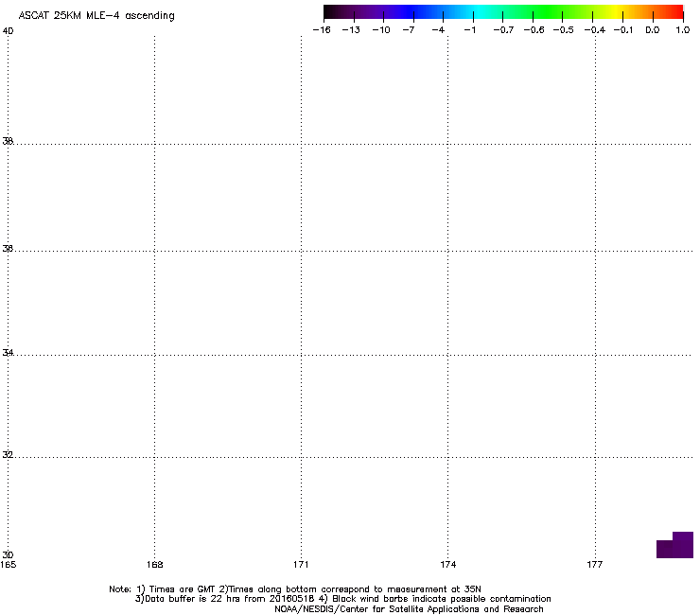This screenshot has height=615, width=700.
Task: Click the -0.1 color scale label
Action: pyautogui.click(x=623, y=30)
